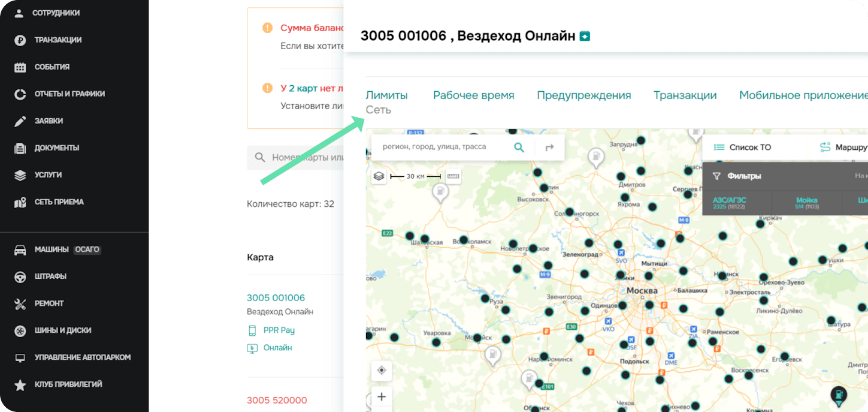The width and height of the screenshot is (868, 412).
Task: Zoom in the map with plus button
Action: pos(382,396)
